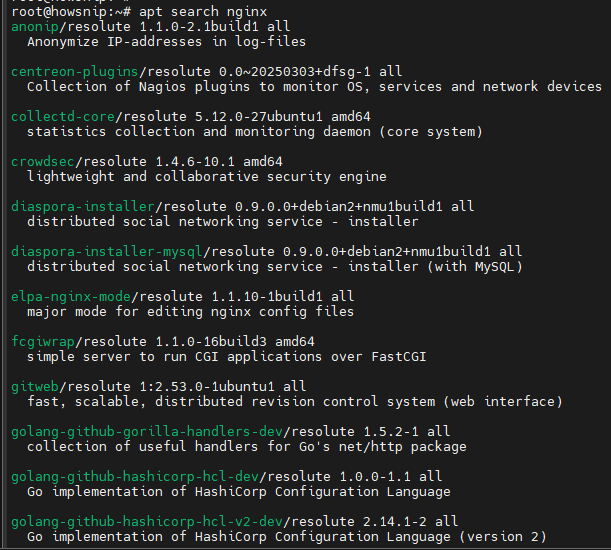Viewport: 611px width, 550px height.
Task: Click version '1.1.10-1build1' text
Action: point(267,297)
